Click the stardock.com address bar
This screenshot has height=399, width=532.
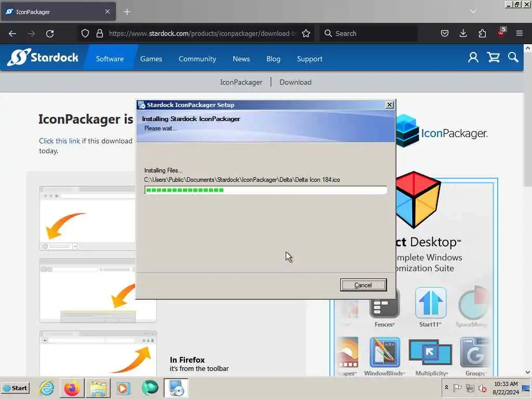click(202, 33)
